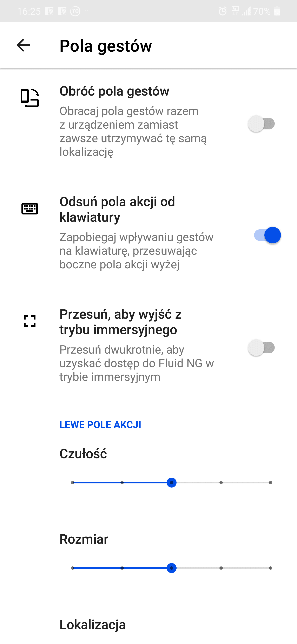Screen dimensions: 297x644
Task: Open the Lokalizacja setting
Action: [93, 625]
